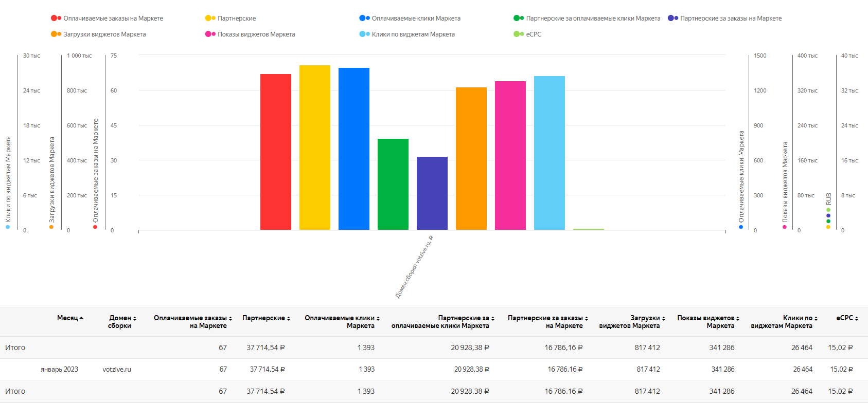Click sort arrows for Оплачиваемые клики Маркета column
This screenshot has height=403, width=868.
coord(378,319)
